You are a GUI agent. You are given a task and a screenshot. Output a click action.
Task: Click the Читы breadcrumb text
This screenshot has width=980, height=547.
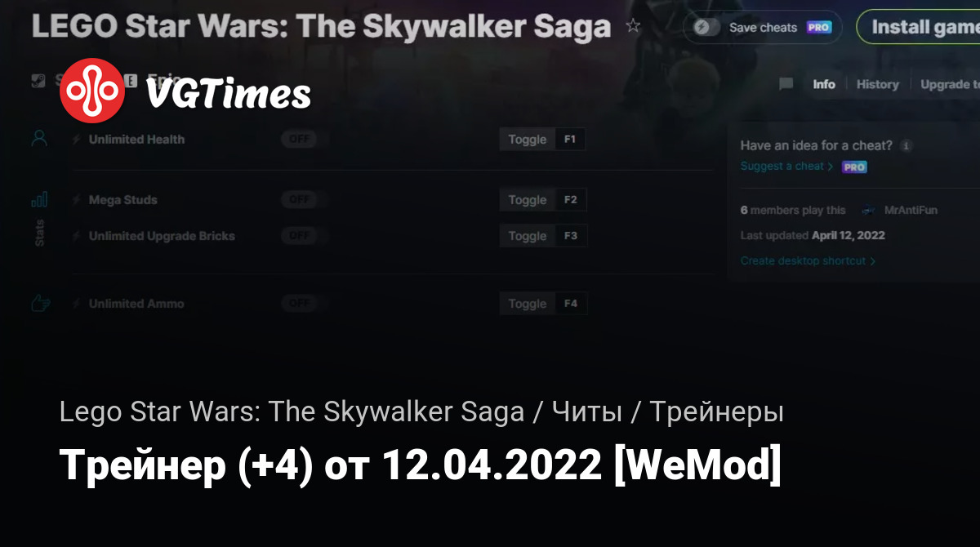pos(586,412)
